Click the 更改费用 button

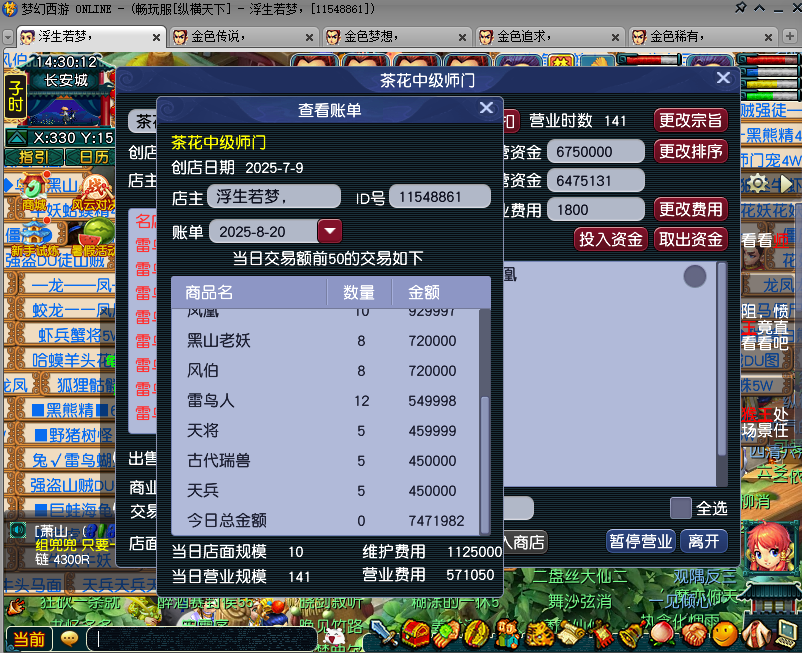690,209
